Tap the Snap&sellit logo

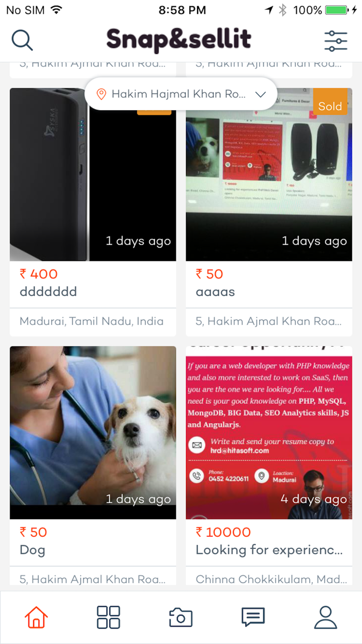point(179,40)
